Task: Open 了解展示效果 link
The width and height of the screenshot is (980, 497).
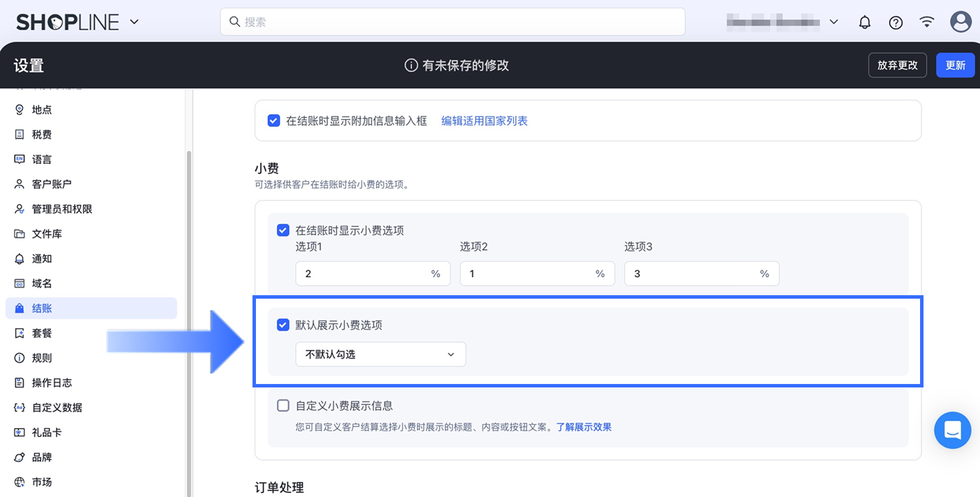Action: tap(583, 427)
